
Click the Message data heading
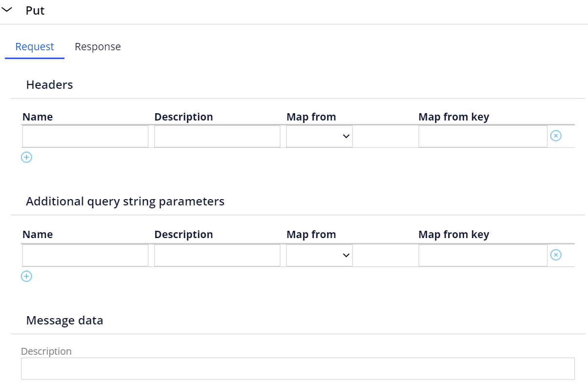(x=64, y=320)
